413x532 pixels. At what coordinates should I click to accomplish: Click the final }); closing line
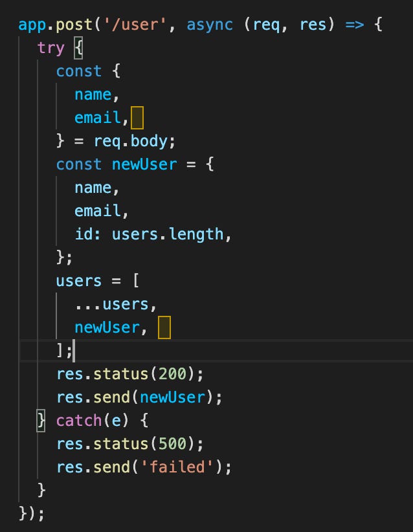click(x=31, y=514)
